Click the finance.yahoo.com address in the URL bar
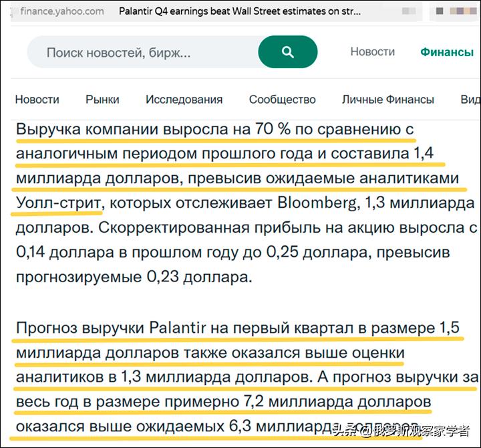Viewport: 481px width, 448px height. (x=61, y=11)
